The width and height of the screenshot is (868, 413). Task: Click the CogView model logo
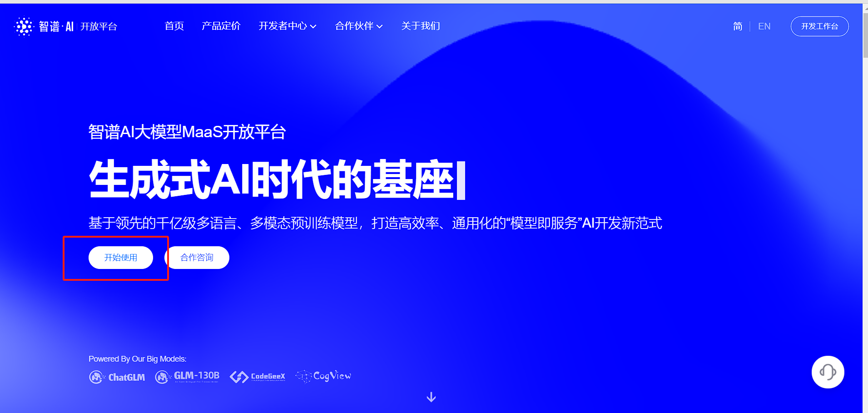tap(323, 376)
